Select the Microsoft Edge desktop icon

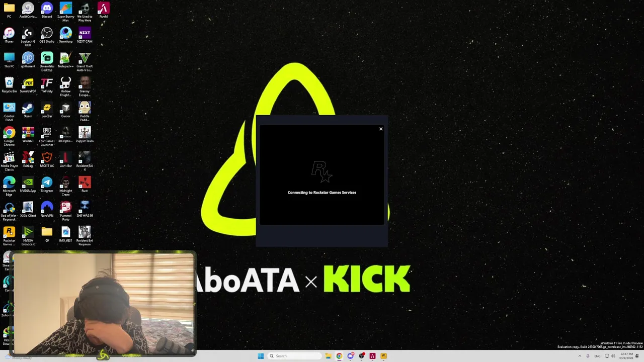click(x=9, y=187)
